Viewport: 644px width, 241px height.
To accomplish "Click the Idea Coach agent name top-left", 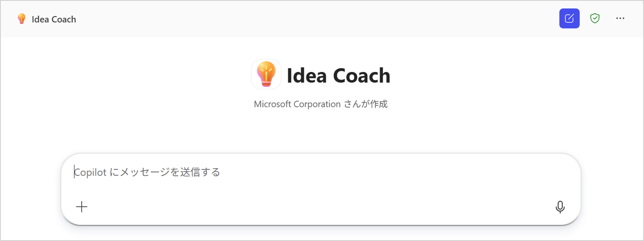I will [x=54, y=19].
